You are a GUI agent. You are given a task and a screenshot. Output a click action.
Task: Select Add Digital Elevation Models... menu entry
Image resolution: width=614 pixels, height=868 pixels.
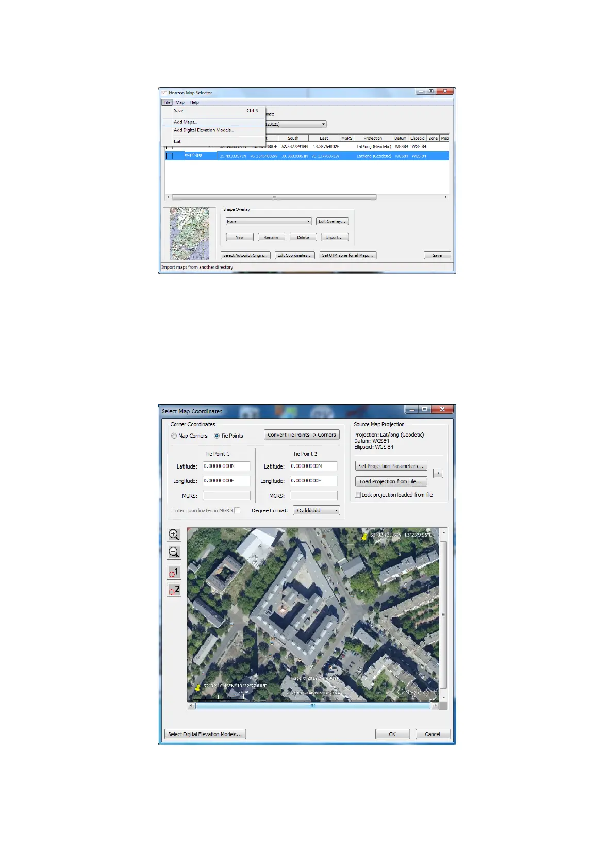[204, 130]
